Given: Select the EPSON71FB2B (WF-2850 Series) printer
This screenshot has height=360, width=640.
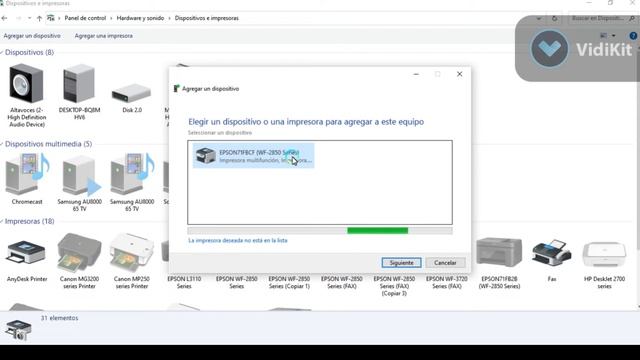Looking at the screenshot, I should tap(499, 253).
